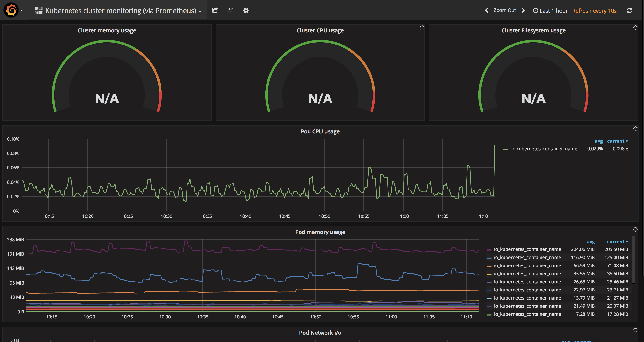
Task: Click Zoom Out time range
Action: pos(504,10)
